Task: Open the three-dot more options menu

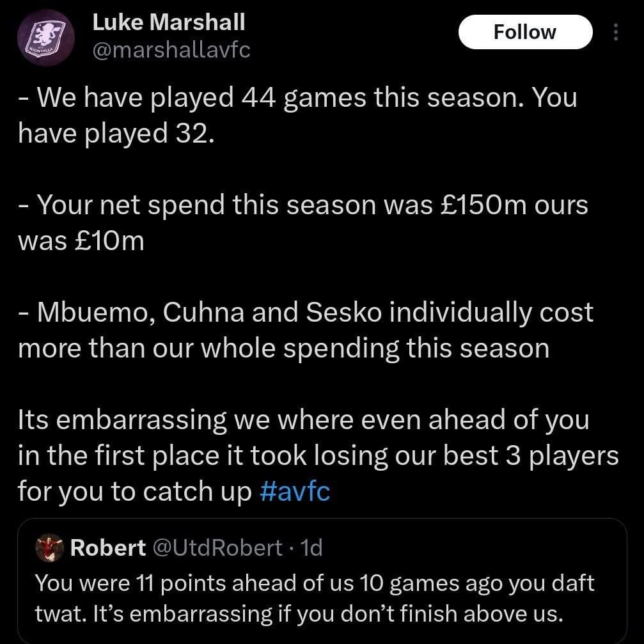Action: click(616, 32)
